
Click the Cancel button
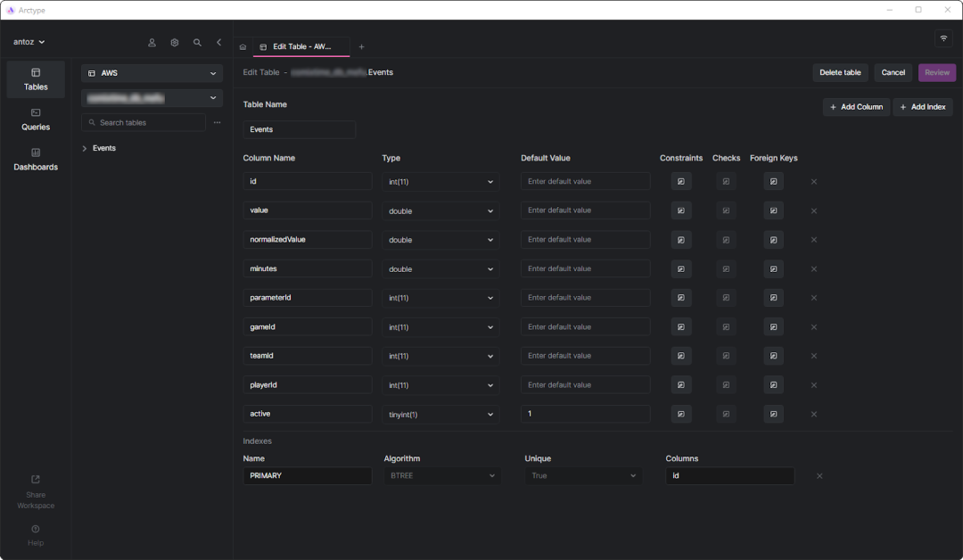click(893, 72)
